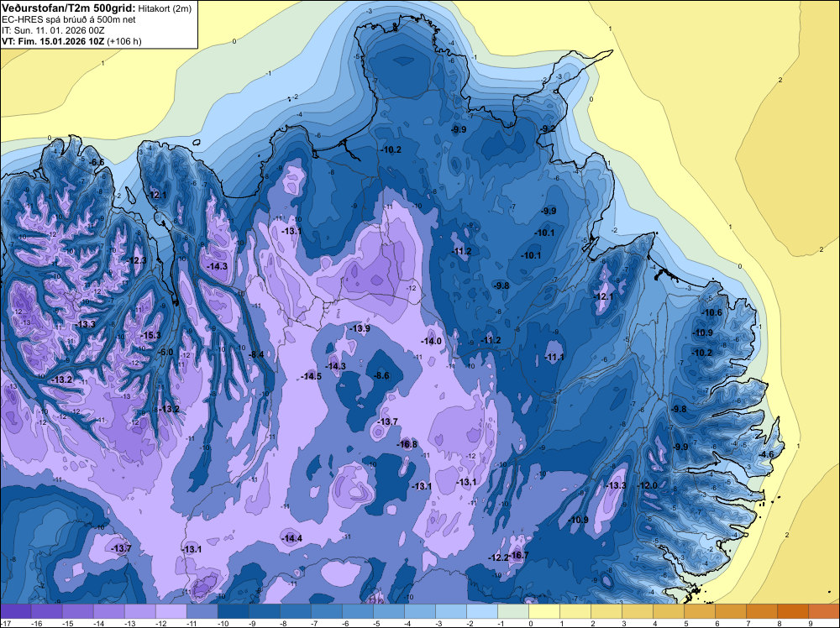Click the temperature value "-15.3"
Image resolution: width=840 pixels, height=628 pixels.
pos(151,335)
